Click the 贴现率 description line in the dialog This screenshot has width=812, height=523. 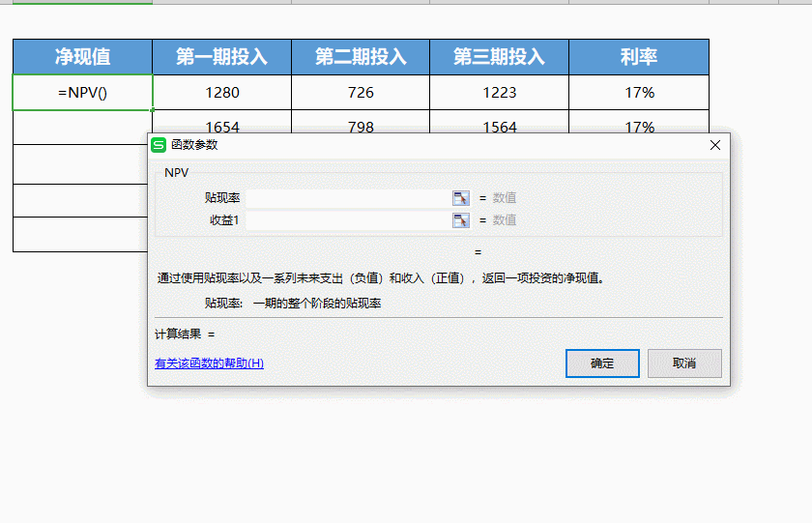[x=293, y=303]
